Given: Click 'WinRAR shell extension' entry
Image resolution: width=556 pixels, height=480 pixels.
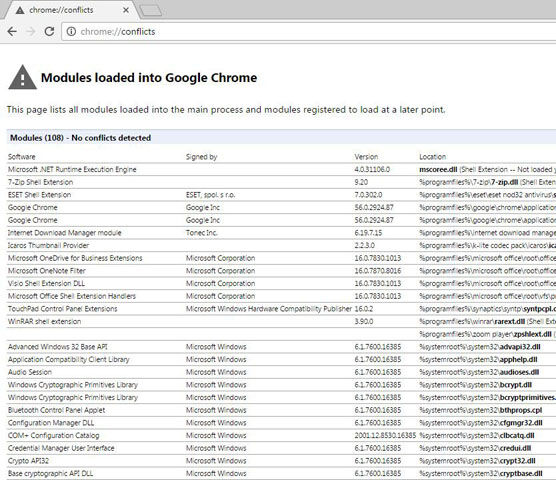Looking at the screenshot, I should pyautogui.click(x=44, y=322).
